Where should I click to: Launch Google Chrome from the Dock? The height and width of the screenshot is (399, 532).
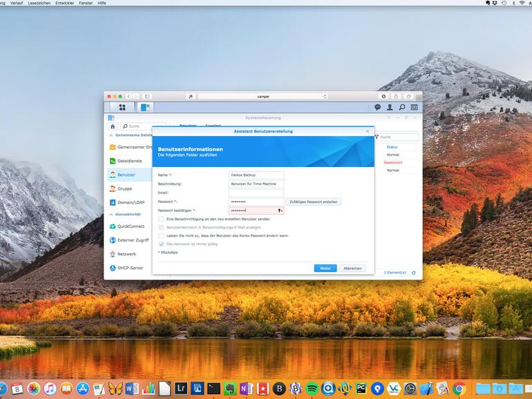[x=459, y=389]
